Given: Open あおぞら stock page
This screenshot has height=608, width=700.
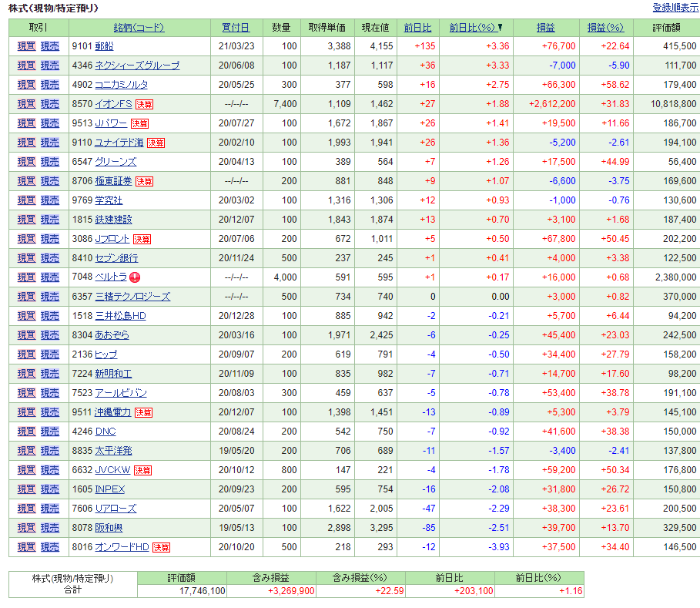Looking at the screenshot, I should click(112, 335).
